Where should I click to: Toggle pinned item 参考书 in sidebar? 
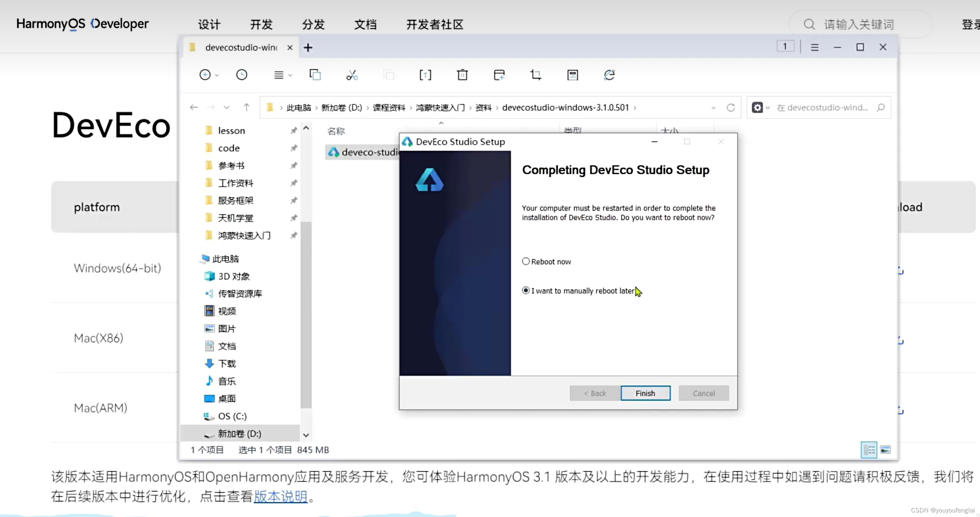tap(293, 165)
